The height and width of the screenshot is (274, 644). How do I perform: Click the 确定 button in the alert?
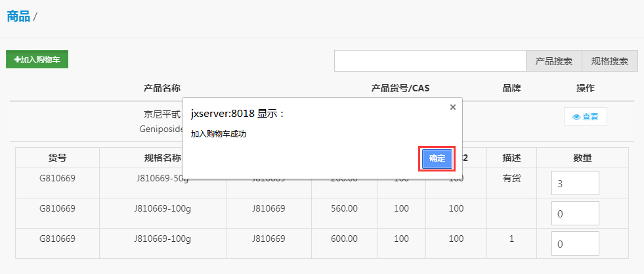(x=437, y=158)
